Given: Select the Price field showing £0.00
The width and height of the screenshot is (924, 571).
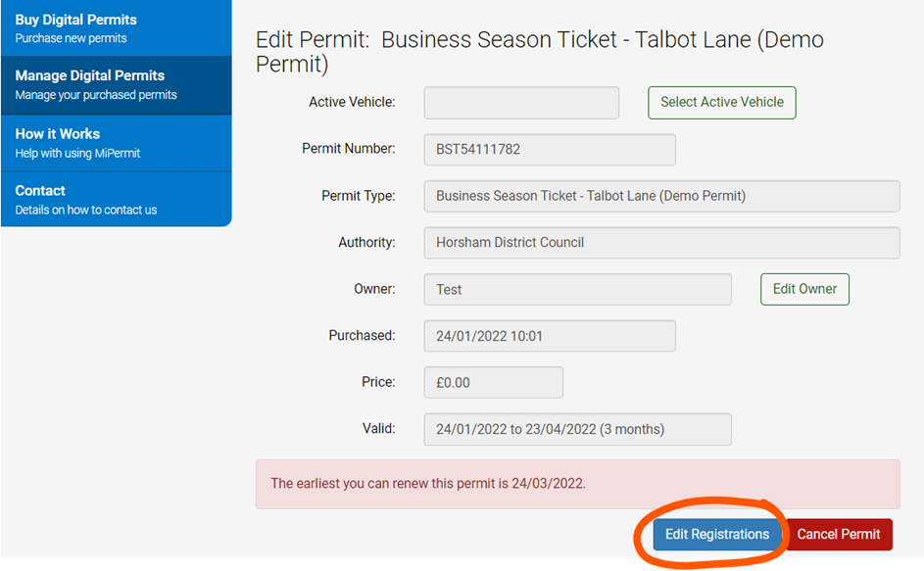Looking at the screenshot, I should [x=493, y=382].
